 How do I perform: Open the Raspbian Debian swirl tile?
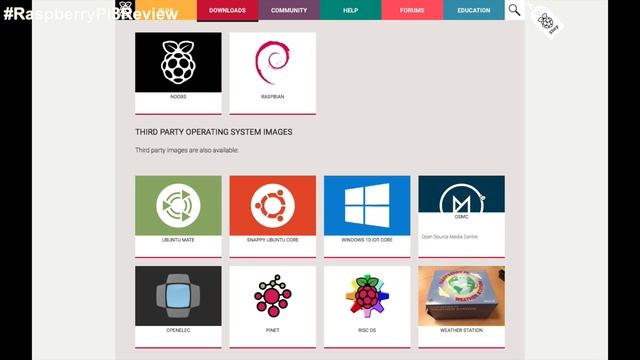coord(273,62)
